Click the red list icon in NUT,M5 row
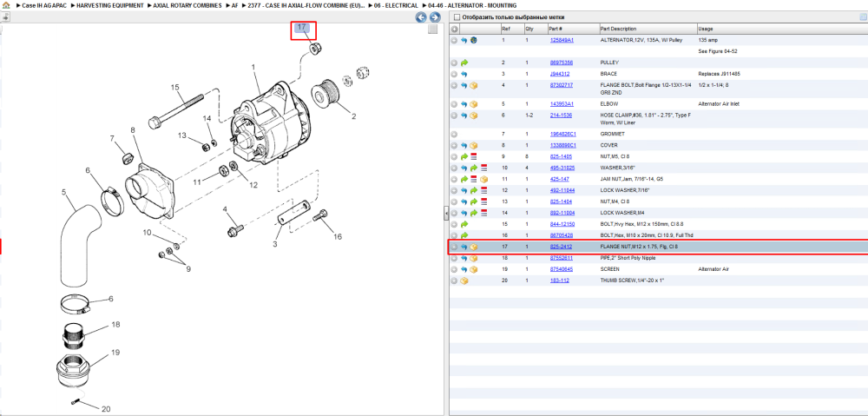The width and height of the screenshot is (868, 416). (474, 157)
